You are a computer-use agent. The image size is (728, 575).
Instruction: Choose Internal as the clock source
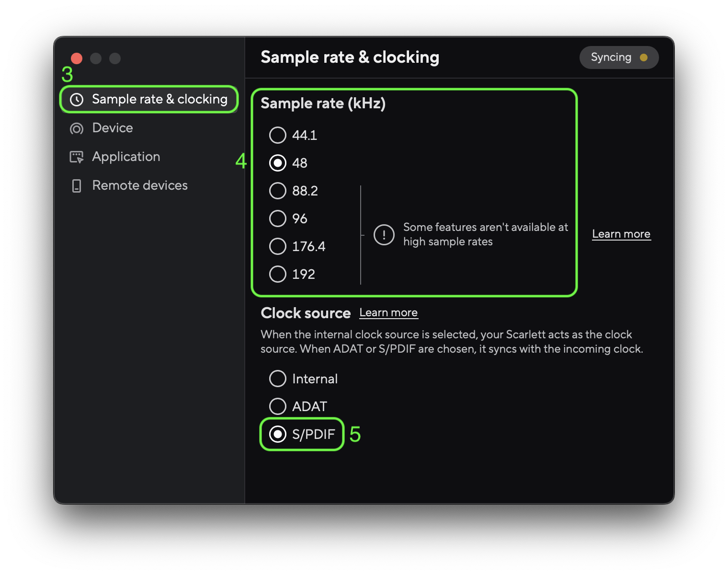coord(278,379)
